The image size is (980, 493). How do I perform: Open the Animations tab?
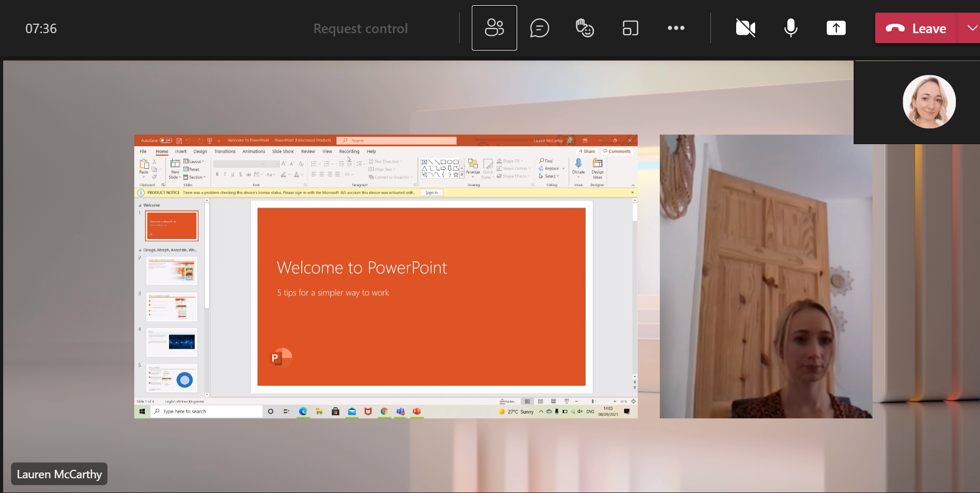tap(254, 152)
